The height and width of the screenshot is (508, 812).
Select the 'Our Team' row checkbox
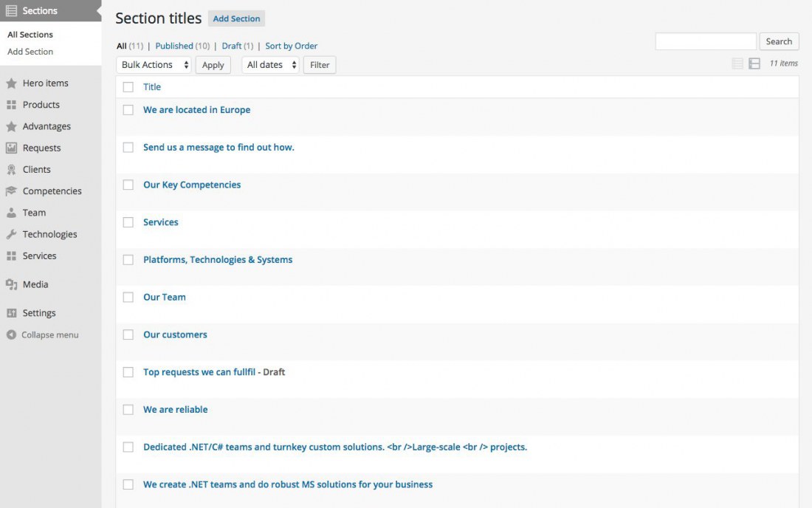click(x=128, y=298)
